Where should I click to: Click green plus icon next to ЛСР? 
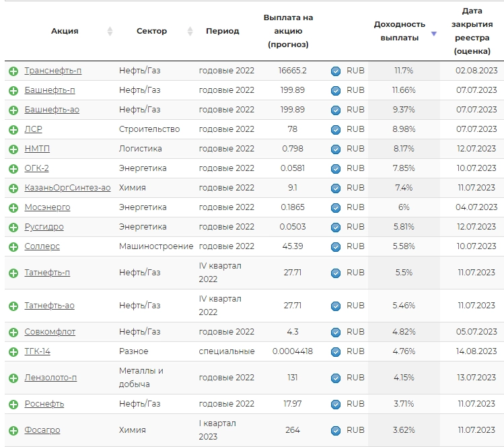coord(13,130)
